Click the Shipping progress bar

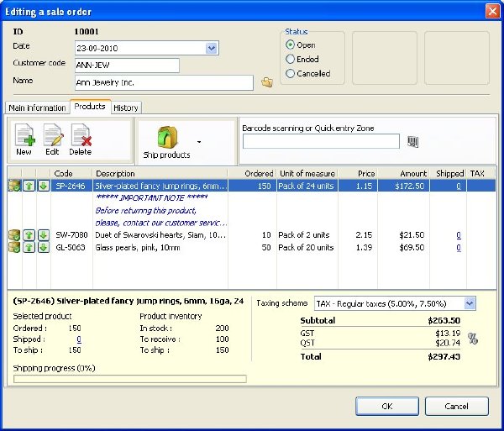130,379
